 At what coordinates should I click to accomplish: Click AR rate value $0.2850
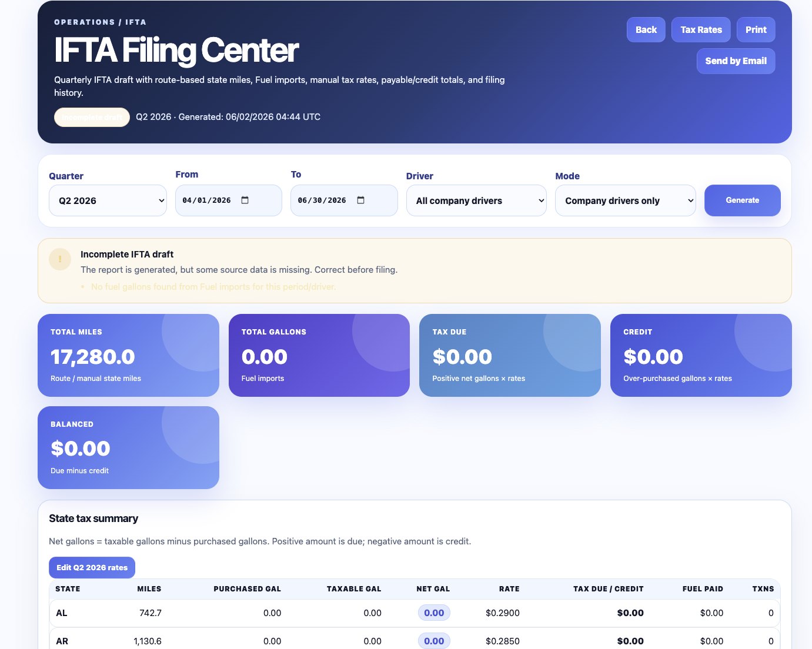coord(503,641)
